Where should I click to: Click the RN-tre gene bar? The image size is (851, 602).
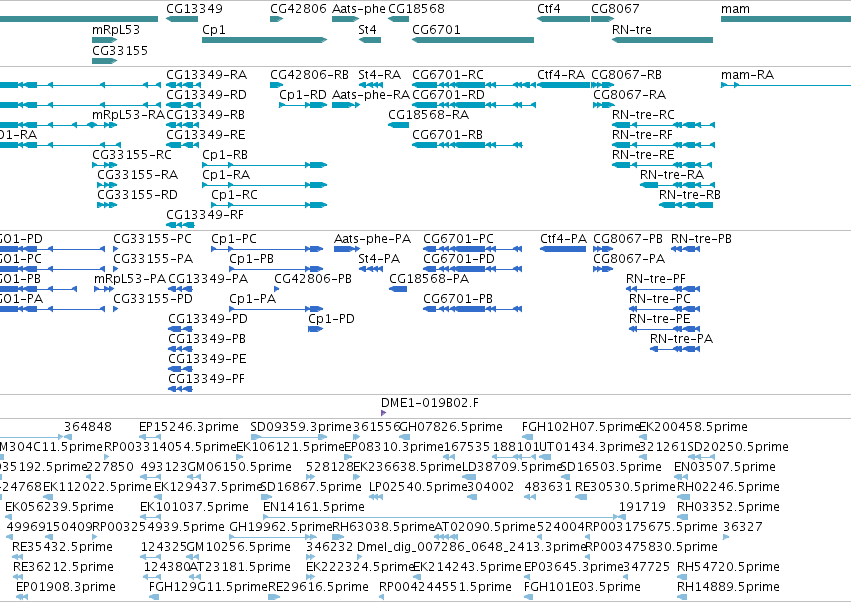tap(662, 40)
